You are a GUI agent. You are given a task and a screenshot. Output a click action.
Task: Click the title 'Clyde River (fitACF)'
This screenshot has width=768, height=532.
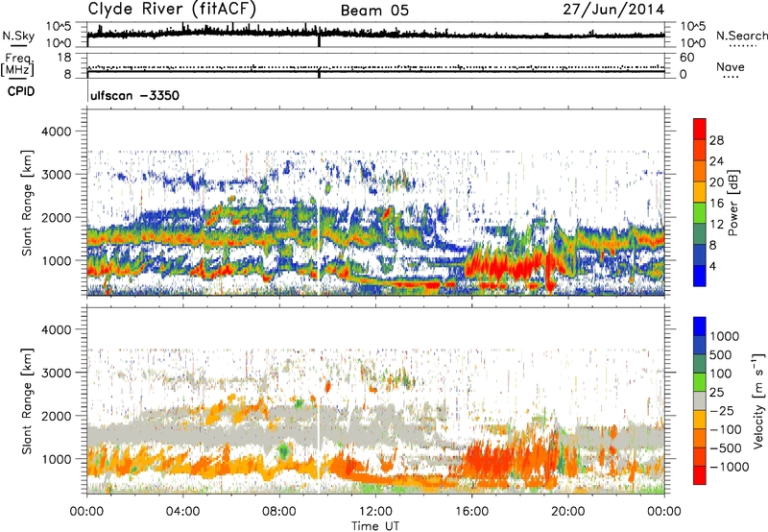(x=172, y=10)
